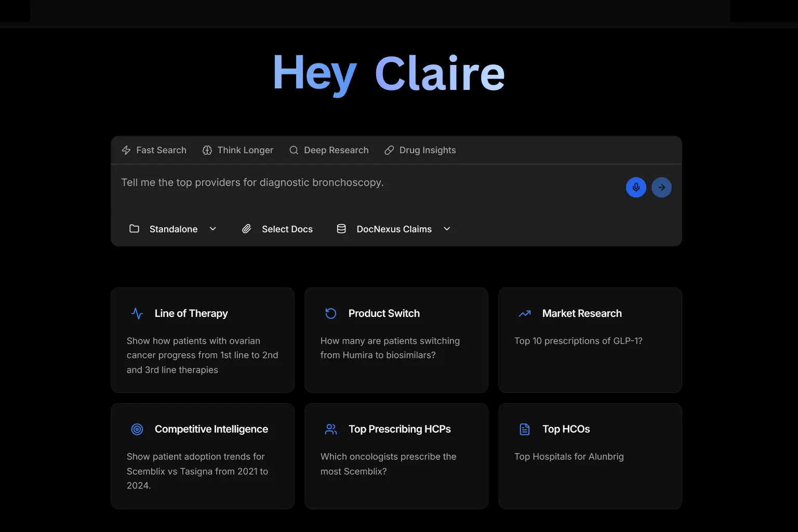Click the refresh icon on Product Switch

[x=331, y=313]
